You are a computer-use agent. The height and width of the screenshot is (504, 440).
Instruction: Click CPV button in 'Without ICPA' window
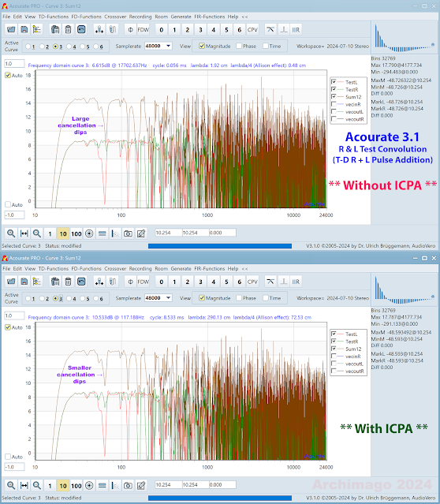[252, 29]
